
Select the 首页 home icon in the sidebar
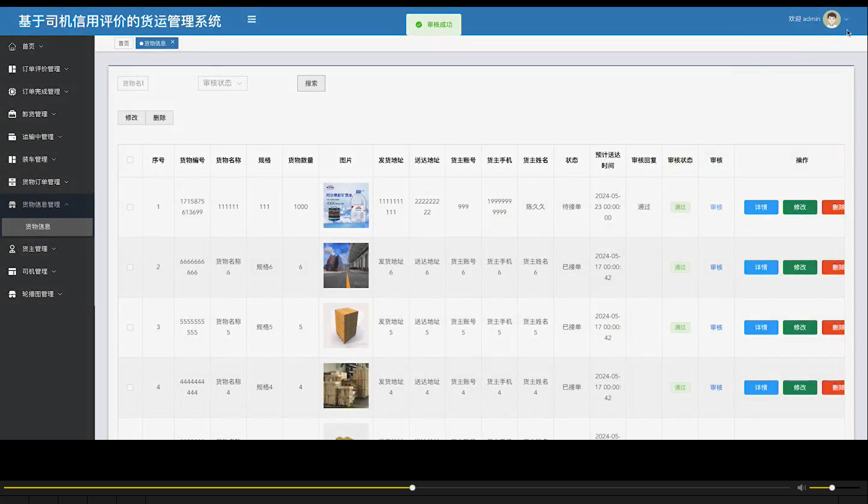pos(13,46)
